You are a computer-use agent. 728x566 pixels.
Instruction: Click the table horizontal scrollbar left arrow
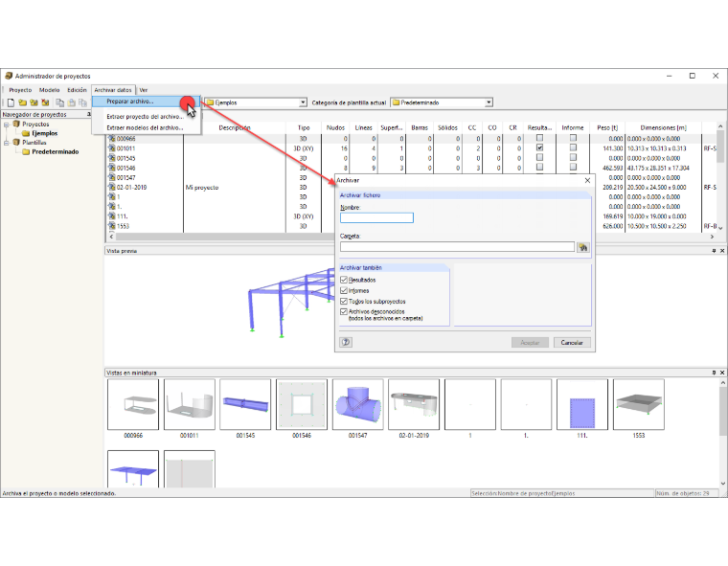tap(111, 237)
